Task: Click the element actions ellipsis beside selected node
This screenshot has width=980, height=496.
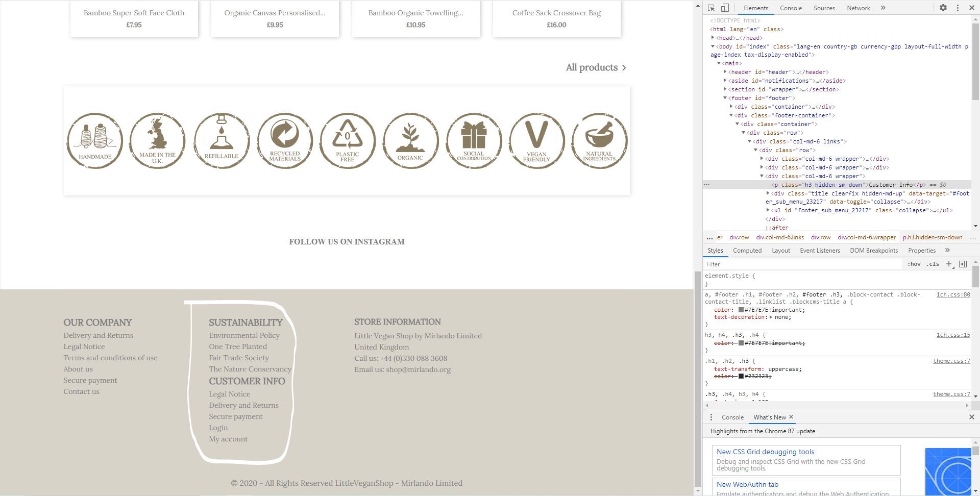Action: click(706, 185)
